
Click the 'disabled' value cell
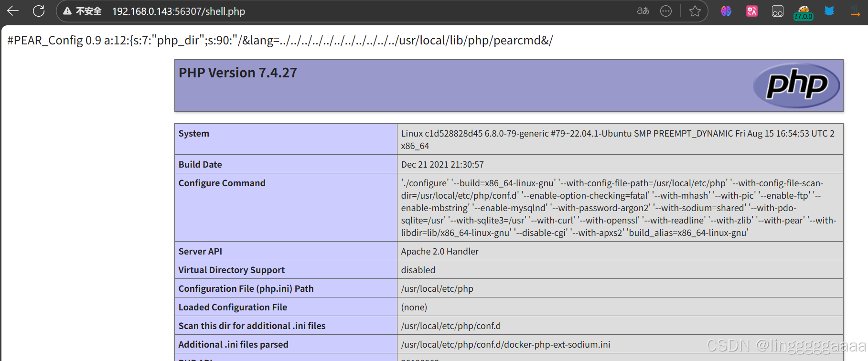click(x=620, y=270)
